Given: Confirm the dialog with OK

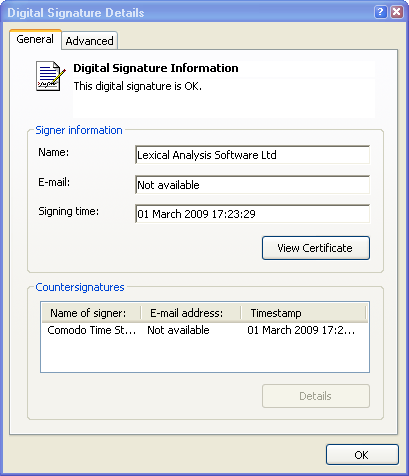Looking at the screenshot, I should [x=362, y=455].
